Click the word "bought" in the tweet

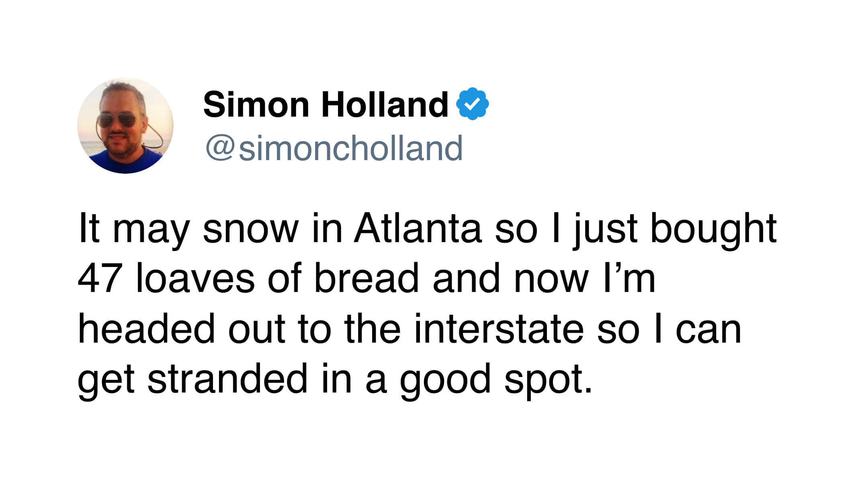pyautogui.click(x=713, y=229)
